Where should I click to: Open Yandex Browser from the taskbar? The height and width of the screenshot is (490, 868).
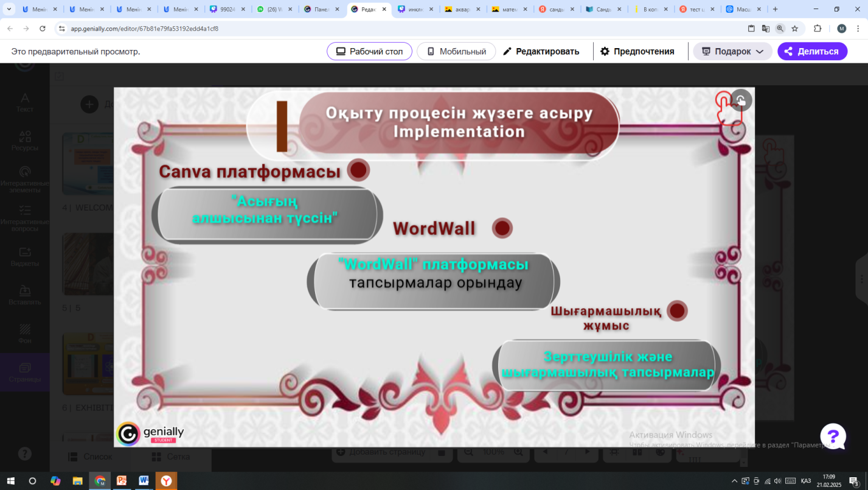click(166, 481)
